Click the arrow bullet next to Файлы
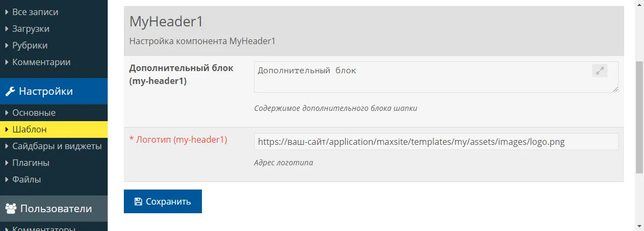Viewport: 644px width, 231px height. tap(6, 179)
